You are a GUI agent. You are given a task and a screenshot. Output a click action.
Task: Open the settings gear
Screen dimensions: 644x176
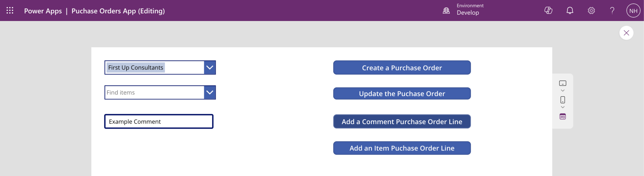[591, 11]
